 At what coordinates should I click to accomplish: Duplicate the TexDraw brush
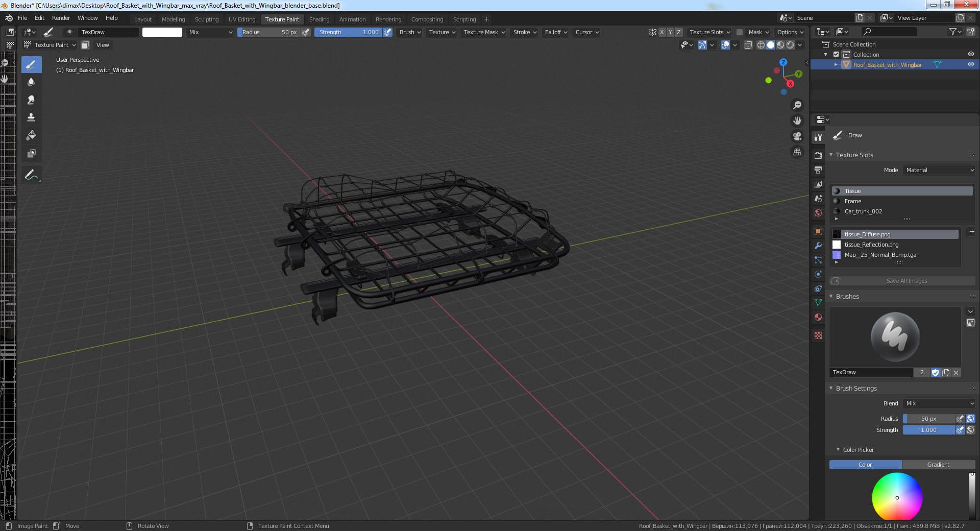[946, 372]
